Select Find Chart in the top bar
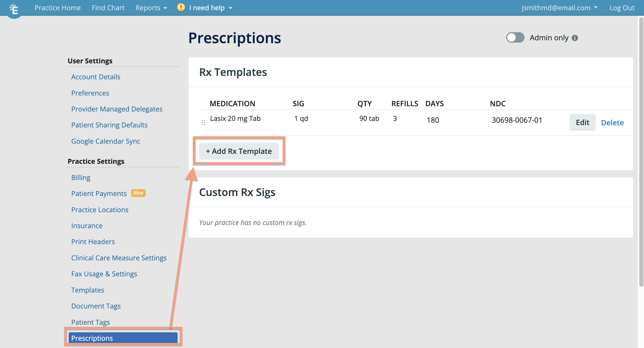The image size is (644, 348). click(108, 8)
